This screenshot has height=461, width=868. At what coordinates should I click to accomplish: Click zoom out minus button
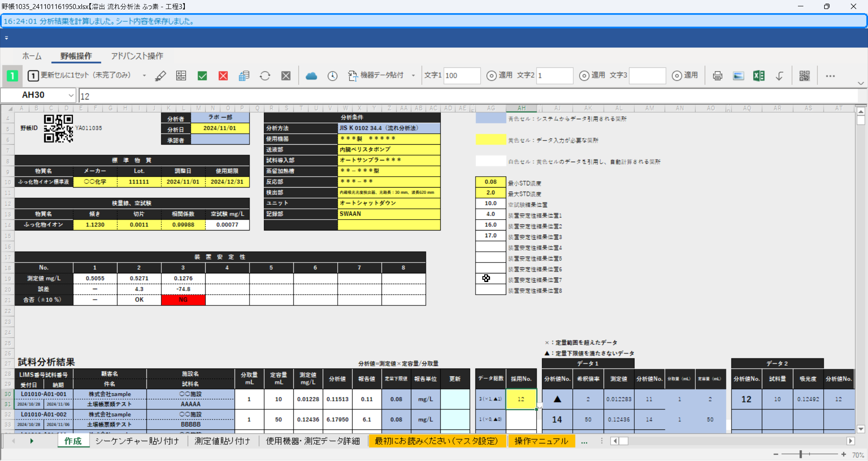(x=776, y=454)
